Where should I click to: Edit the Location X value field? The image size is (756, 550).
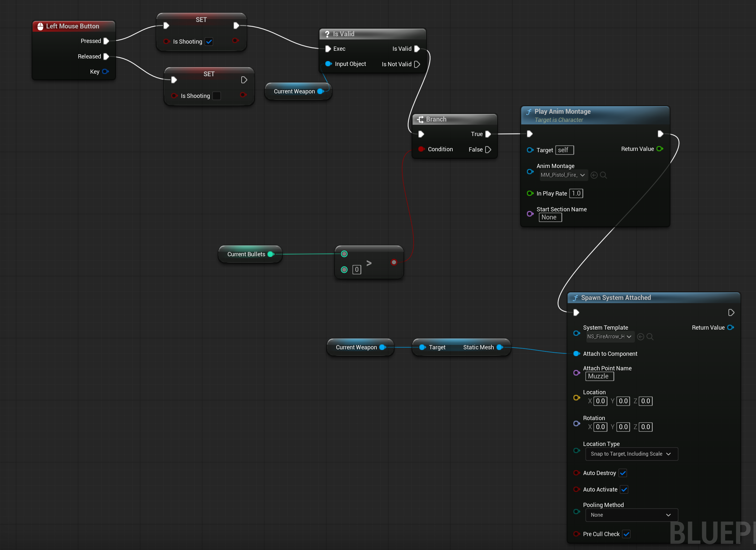pyautogui.click(x=600, y=401)
